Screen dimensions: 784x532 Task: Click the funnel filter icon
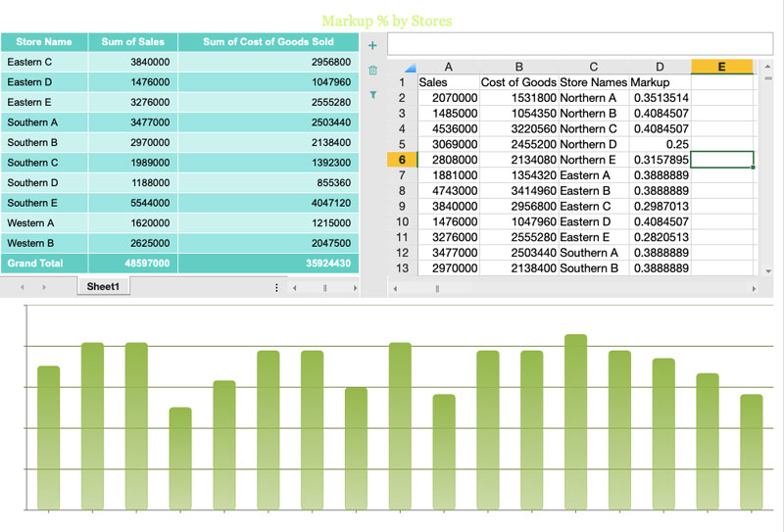click(372, 95)
